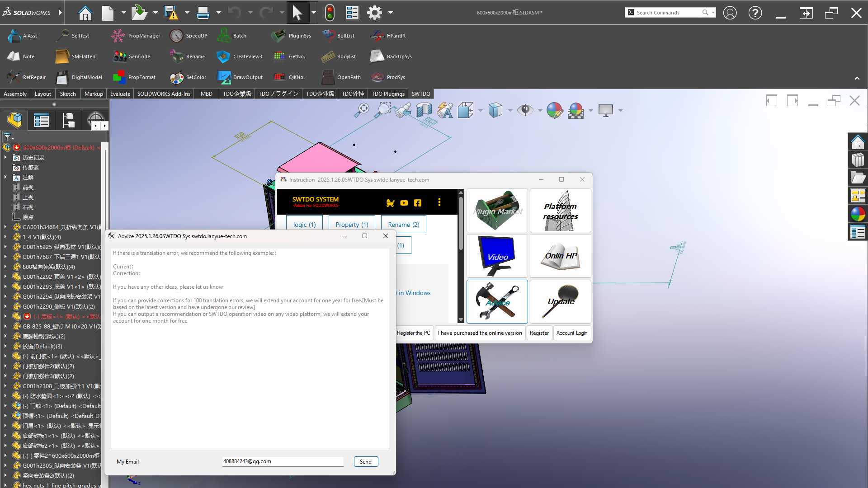Click the Rebuild traffic light icon
Image resolution: width=868 pixels, height=488 pixels.
[330, 13]
